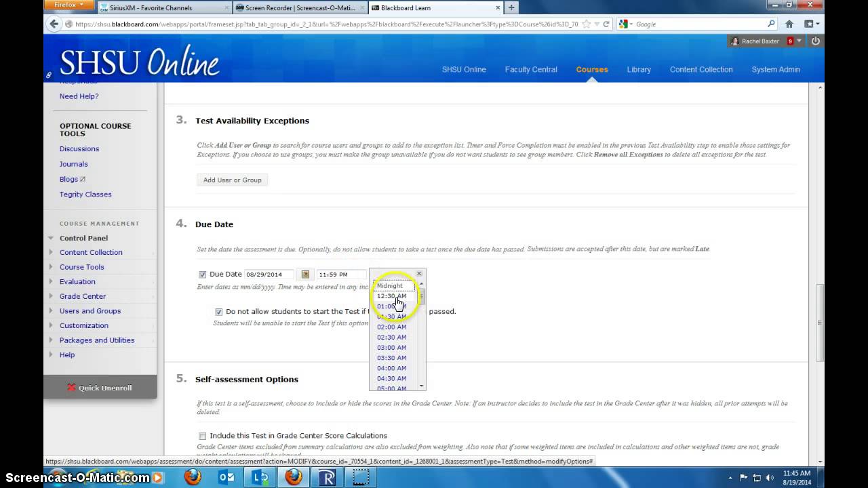
Task: Switch to the Screen Recorder browser tab
Action: pyautogui.click(x=300, y=8)
